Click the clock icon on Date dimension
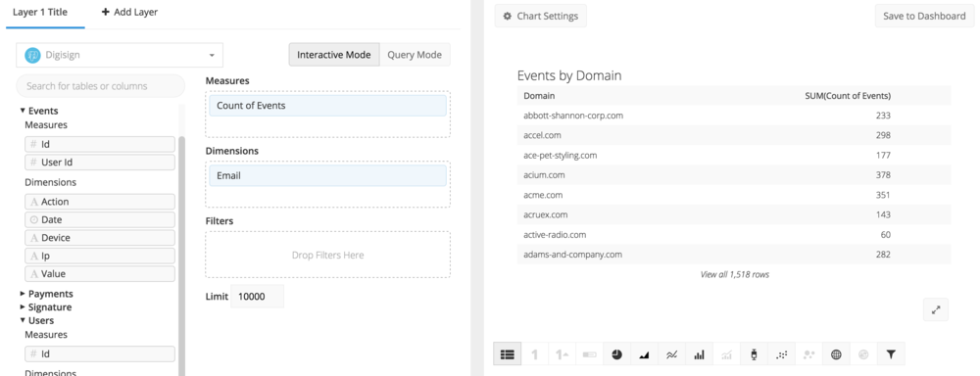 (x=33, y=220)
